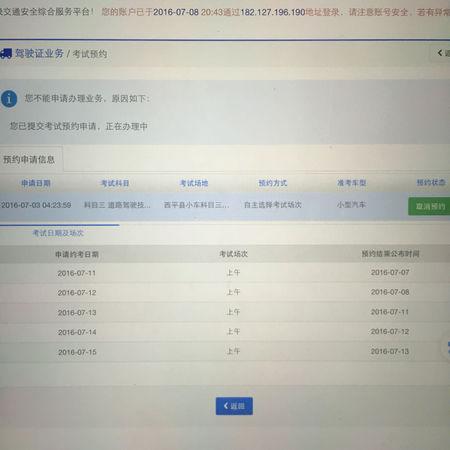Click exam date 2016-07-14
Image resolution: width=450 pixels, height=450 pixels.
(77, 332)
